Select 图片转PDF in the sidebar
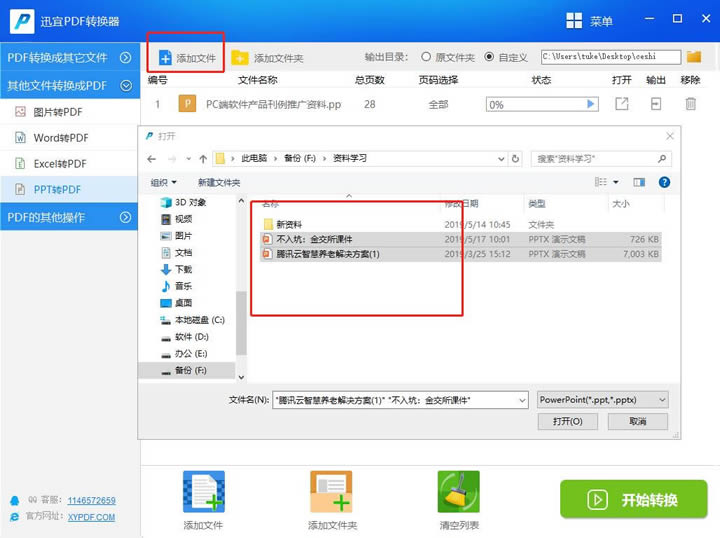The image size is (720, 538). coord(69,112)
